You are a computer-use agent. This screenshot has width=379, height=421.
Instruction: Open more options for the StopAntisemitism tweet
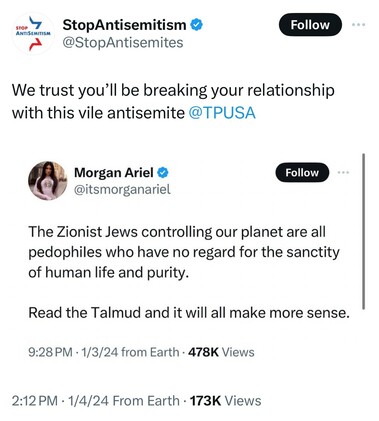point(359,25)
